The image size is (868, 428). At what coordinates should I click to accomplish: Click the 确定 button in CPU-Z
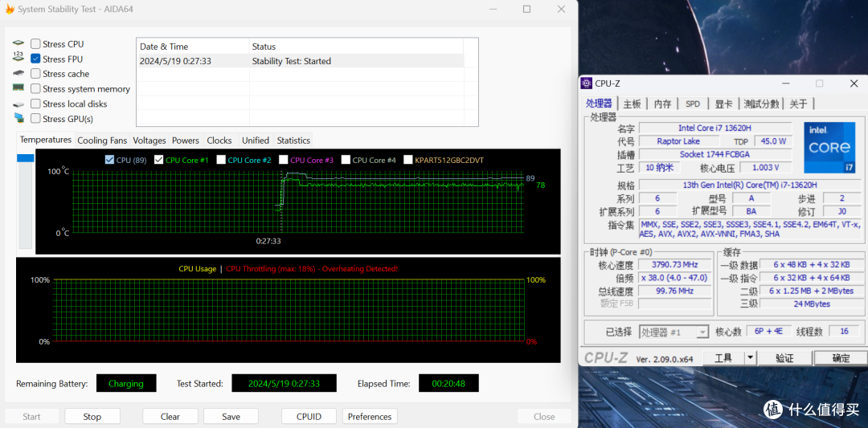(841, 358)
